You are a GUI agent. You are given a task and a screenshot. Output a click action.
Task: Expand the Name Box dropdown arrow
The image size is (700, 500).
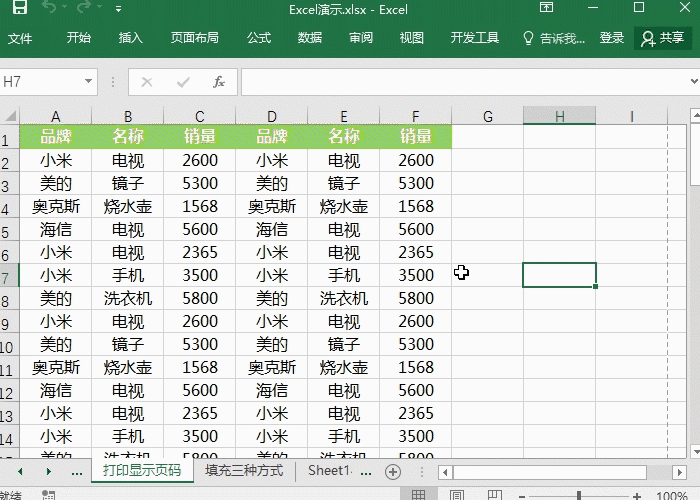coord(89,82)
